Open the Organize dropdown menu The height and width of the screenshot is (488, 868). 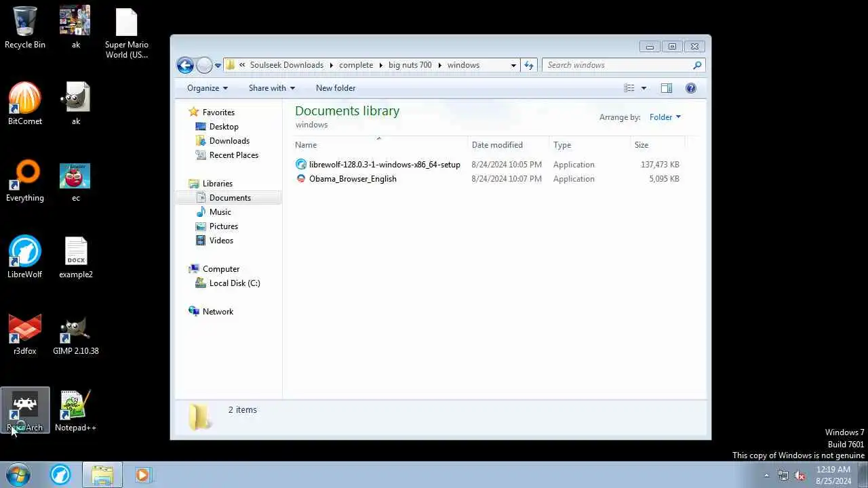point(208,88)
